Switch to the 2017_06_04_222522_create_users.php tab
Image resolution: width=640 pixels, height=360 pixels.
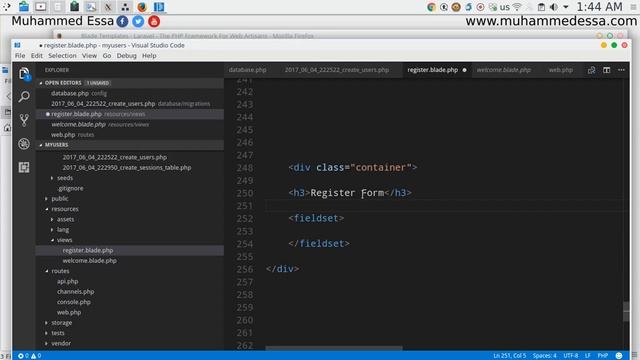pos(337,70)
